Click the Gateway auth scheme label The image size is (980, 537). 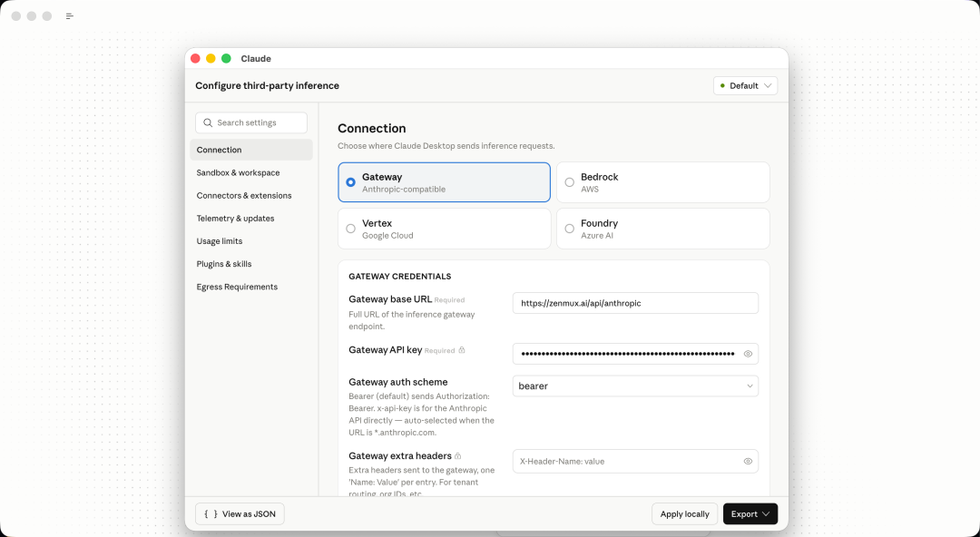coord(398,382)
